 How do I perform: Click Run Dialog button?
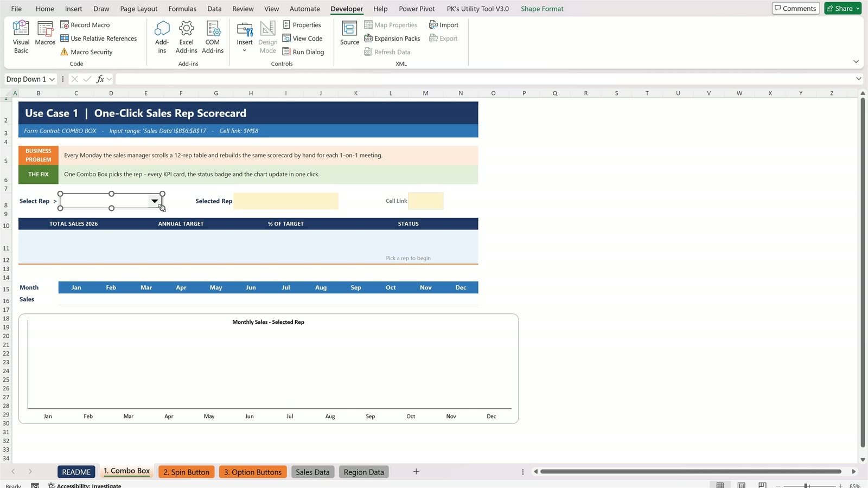(303, 52)
